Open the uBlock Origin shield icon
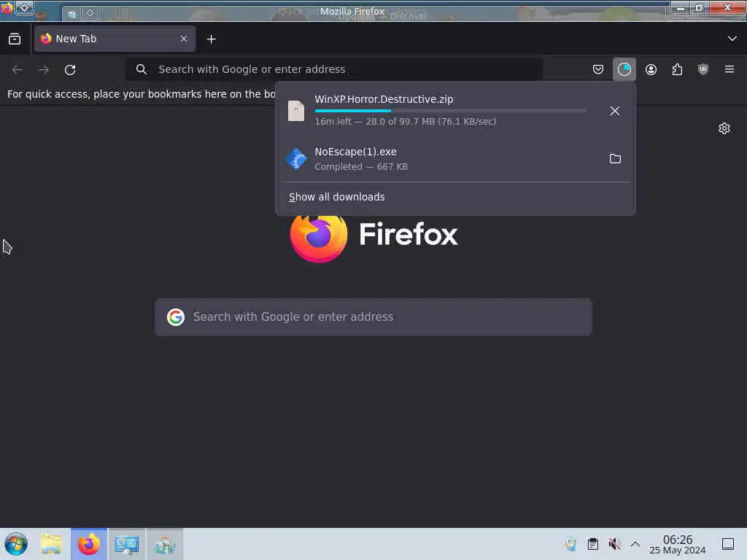The height and width of the screenshot is (560, 747). [703, 69]
